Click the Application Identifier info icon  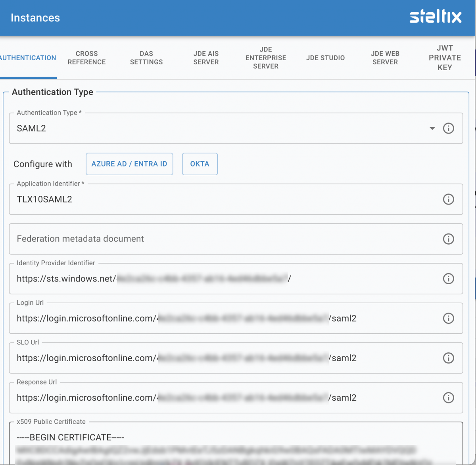pos(449,199)
